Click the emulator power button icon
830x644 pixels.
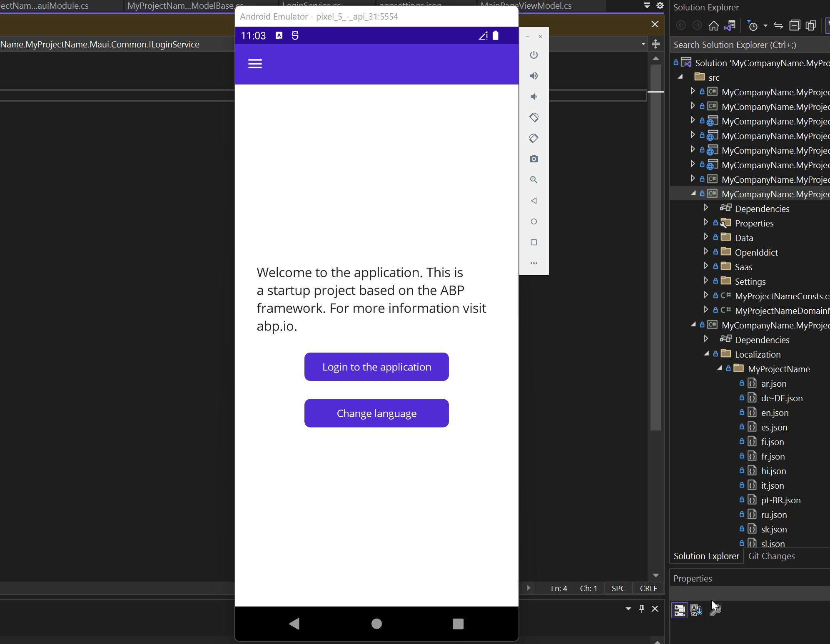click(534, 55)
